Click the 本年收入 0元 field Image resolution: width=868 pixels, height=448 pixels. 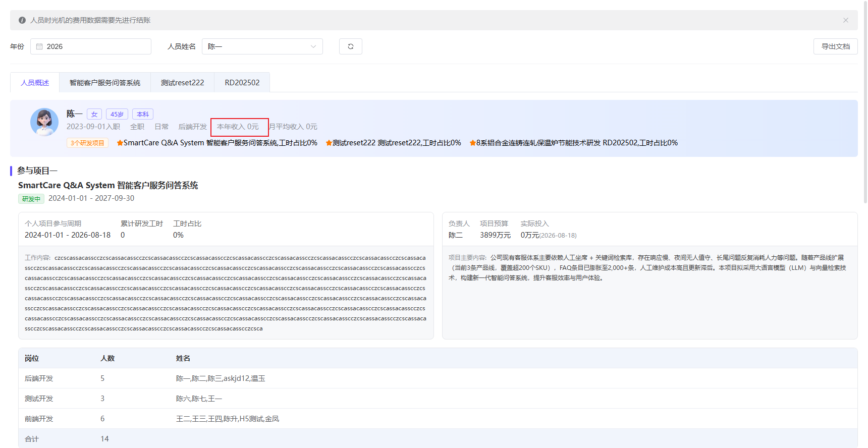[238, 127]
